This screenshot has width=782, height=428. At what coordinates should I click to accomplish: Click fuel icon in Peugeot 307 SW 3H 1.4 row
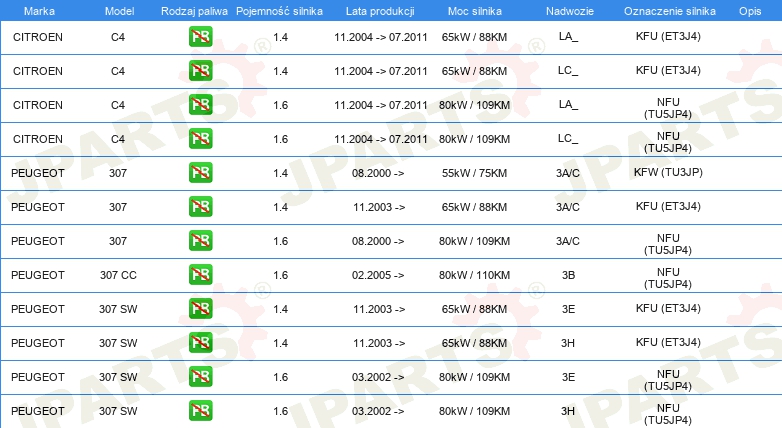pyautogui.click(x=200, y=343)
